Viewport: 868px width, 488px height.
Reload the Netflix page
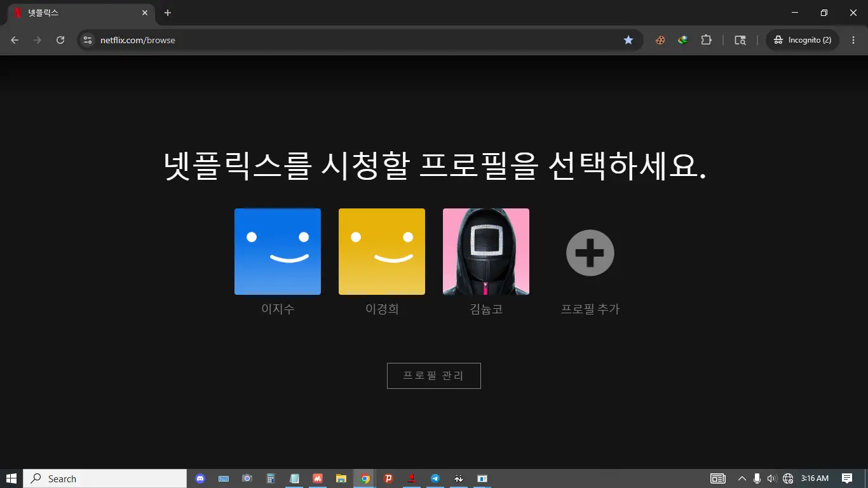60,40
